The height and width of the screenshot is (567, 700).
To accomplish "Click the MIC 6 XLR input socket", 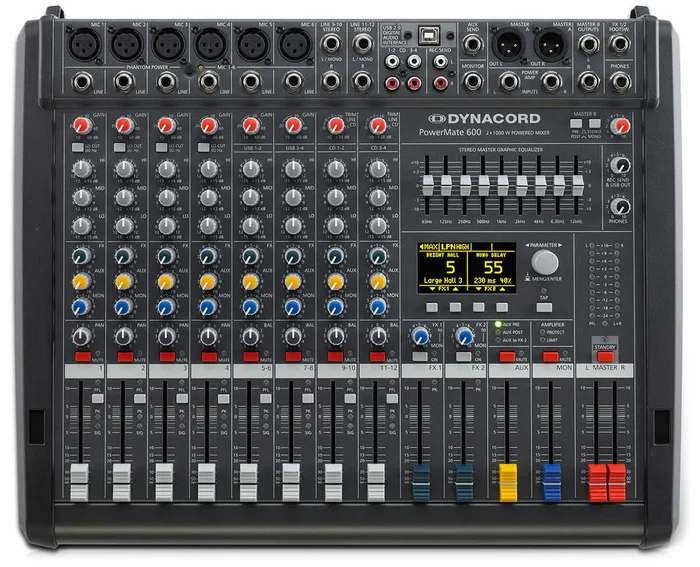I will point(295,45).
